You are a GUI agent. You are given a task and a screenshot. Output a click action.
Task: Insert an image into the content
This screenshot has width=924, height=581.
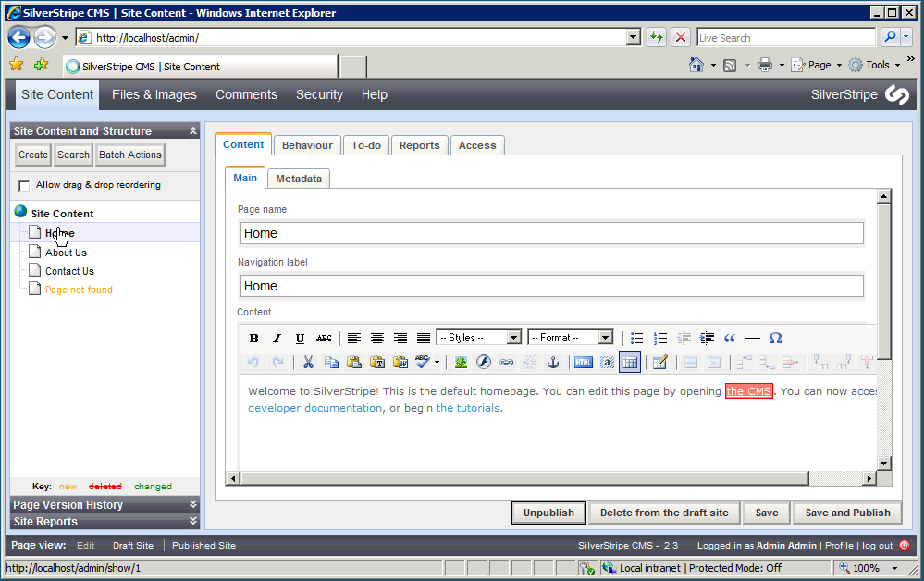(461, 363)
